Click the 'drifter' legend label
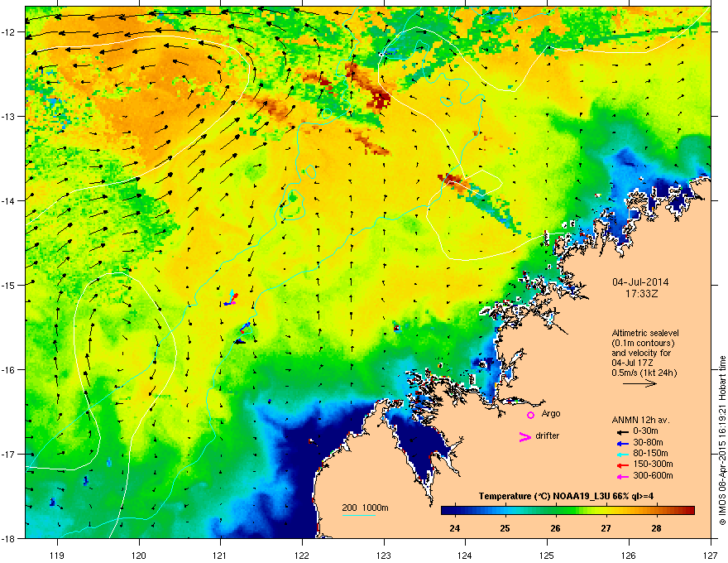This screenshot has width=728, height=563. point(548,435)
